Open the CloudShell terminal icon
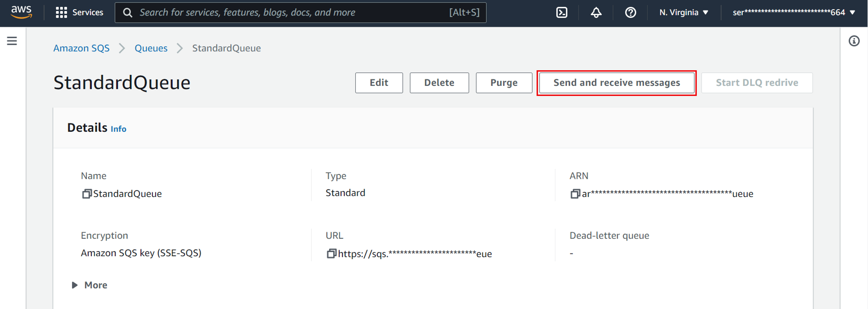The width and height of the screenshot is (868, 309). coord(561,12)
